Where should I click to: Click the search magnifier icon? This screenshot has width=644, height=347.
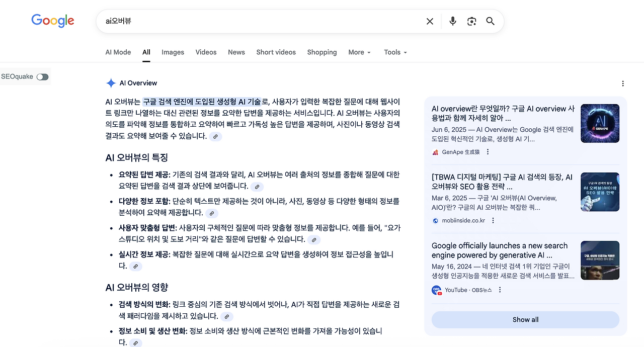click(490, 21)
